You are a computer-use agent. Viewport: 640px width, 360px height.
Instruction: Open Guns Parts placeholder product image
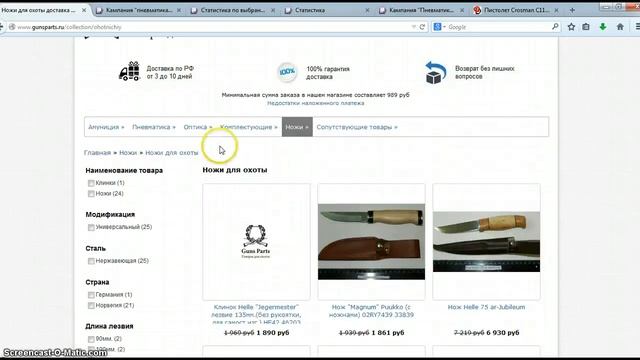pyautogui.click(x=256, y=242)
